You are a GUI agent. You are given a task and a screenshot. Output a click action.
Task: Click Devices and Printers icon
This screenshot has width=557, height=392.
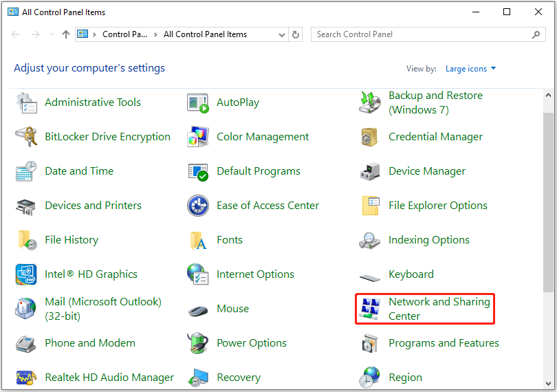[x=26, y=206]
